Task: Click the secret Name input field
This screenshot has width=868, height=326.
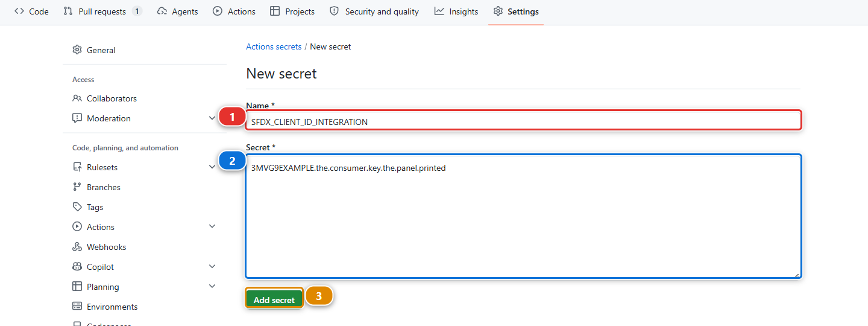Action: (x=524, y=122)
